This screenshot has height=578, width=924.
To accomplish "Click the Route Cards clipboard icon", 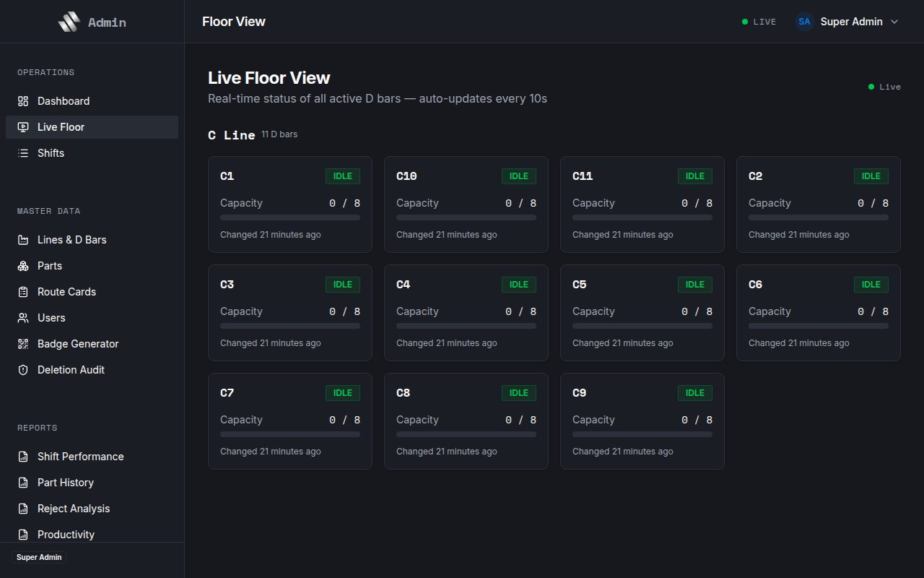I will [23, 292].
